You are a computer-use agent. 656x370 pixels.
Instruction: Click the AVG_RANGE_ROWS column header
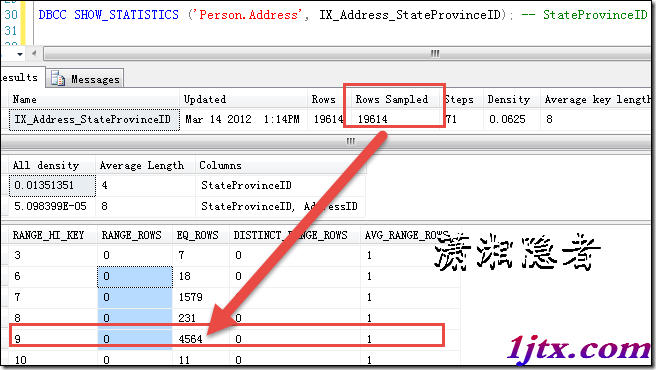coord(410,235)
